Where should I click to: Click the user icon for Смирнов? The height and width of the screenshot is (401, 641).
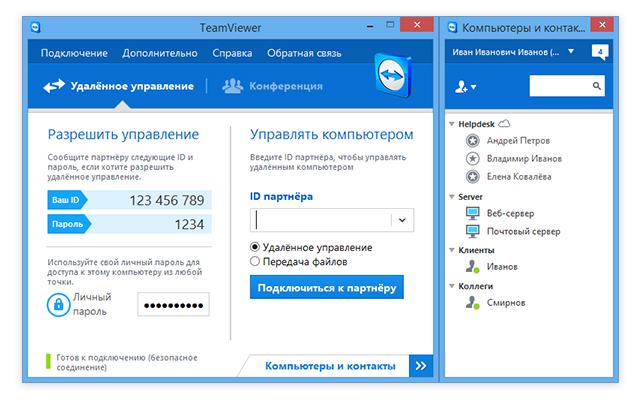(x=473, y=303)
